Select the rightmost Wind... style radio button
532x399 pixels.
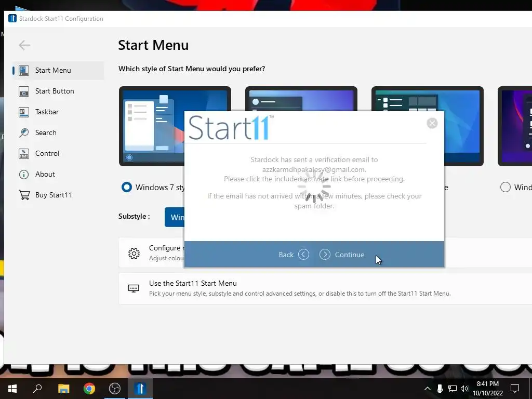tap(505, 187)
